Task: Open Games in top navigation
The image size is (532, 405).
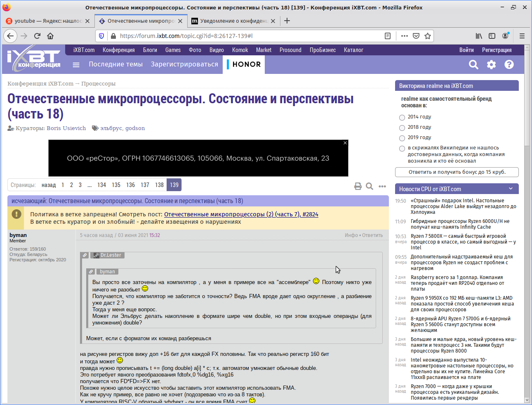Action: coord(173,50)
